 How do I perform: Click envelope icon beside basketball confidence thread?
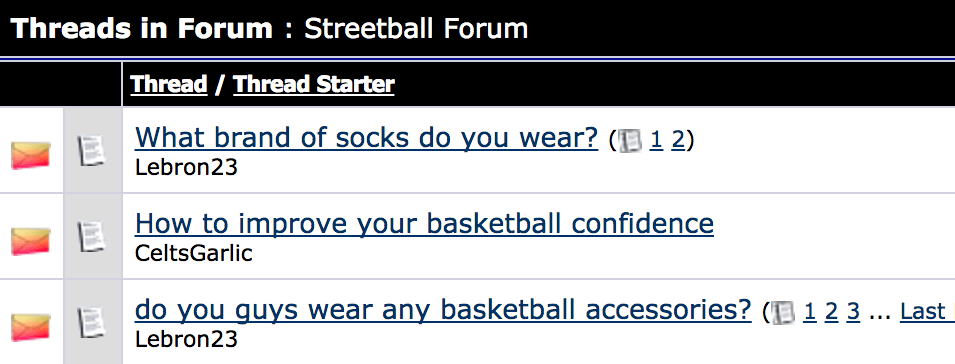[x=31, y=241]
